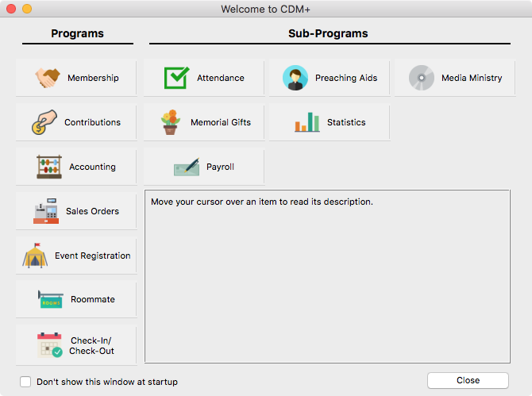
Task: Select the Sales Orders cash register icon
Action: tap(46, 211)
